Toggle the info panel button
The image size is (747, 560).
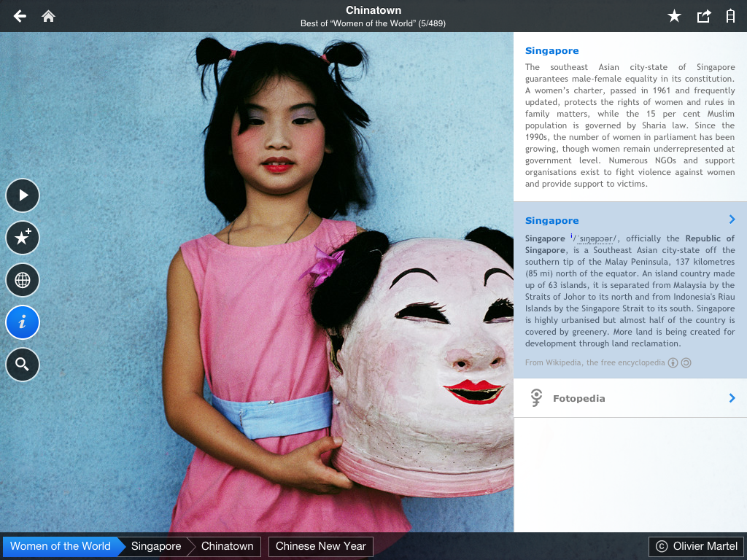point(23,322)
